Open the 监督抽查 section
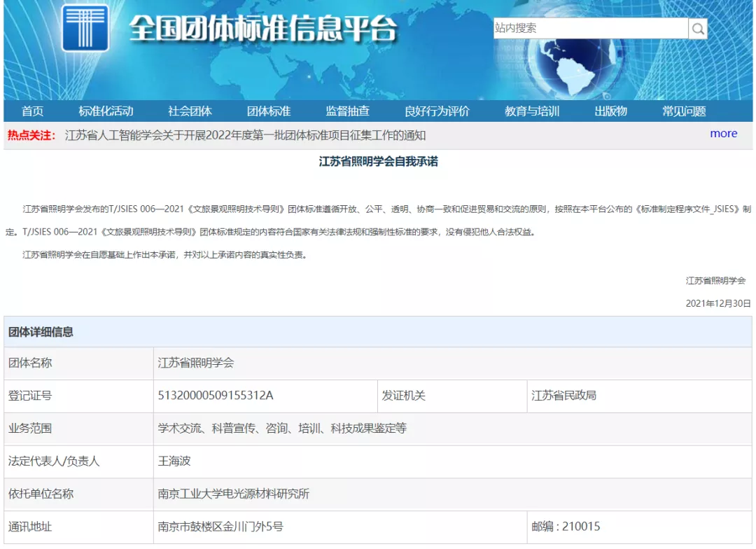This screenshot has width=756, height=549. coord(347,111)
